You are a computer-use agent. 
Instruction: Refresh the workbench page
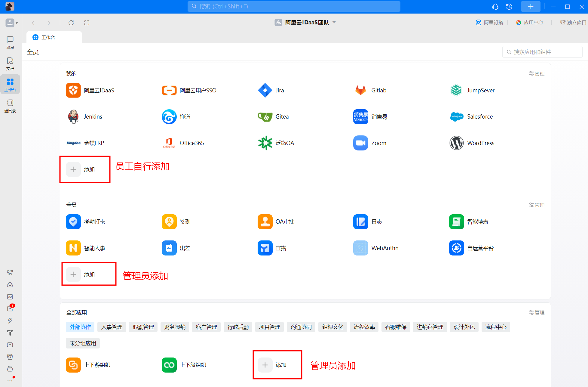[x=71, y=23]
